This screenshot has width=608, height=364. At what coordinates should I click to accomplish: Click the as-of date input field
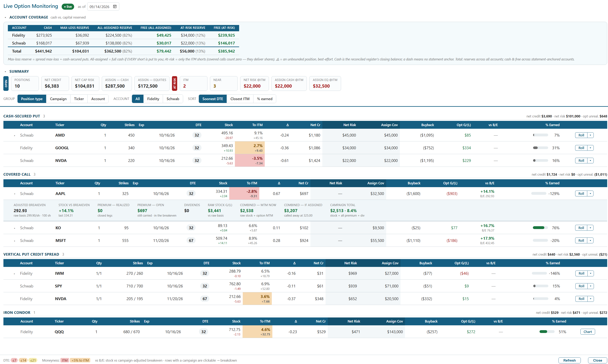tap(103, 7)
